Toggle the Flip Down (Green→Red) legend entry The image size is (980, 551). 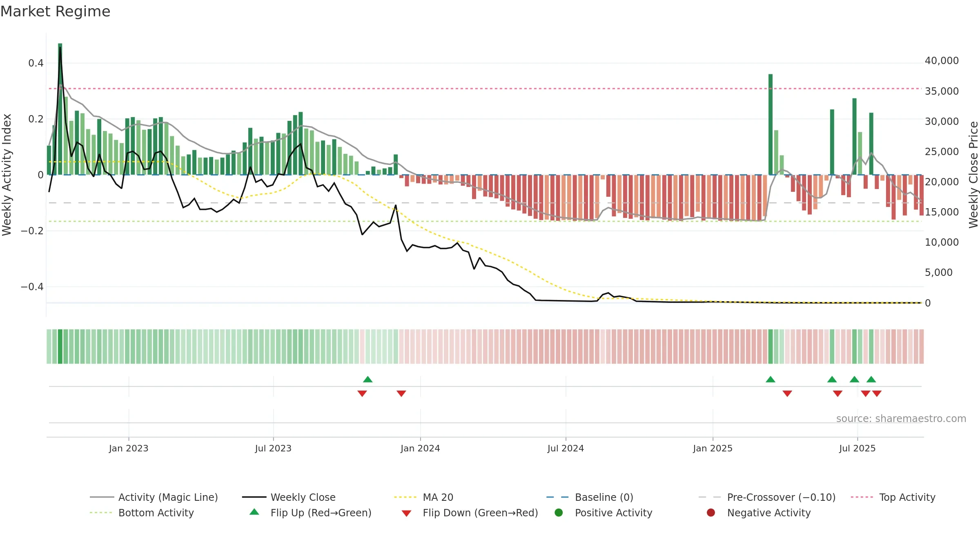(470, 513)
